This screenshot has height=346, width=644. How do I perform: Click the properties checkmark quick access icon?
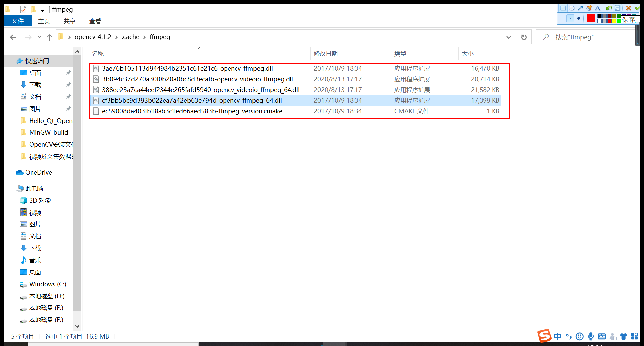(x=23, y=10)
